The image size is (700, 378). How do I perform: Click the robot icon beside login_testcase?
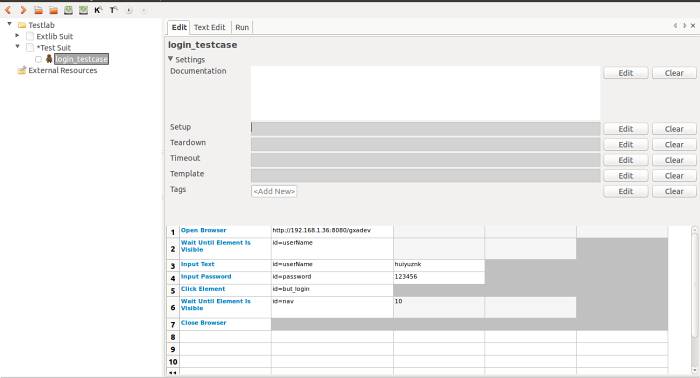pyautogui.click(x=49, y=58)
